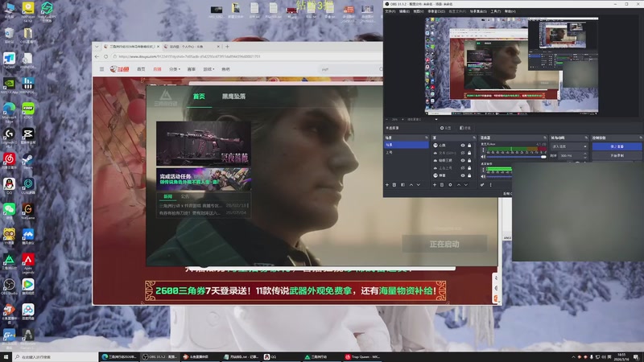Move source up with arrow in Sources toolbar
The width and height of the screenshot is (644, 362).
tap(459, 185)
